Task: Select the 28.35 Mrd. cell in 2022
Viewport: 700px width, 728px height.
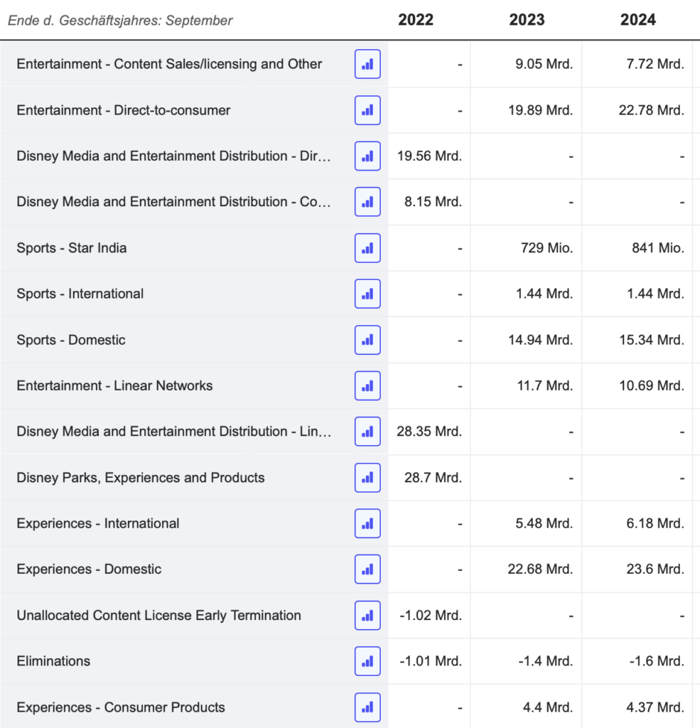Action: pyautogui.click(x=429, y=432)
